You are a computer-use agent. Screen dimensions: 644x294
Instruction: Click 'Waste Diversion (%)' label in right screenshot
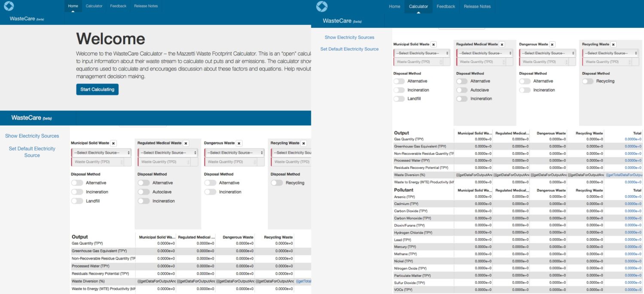pyautogui.click(x=410, y=175)
